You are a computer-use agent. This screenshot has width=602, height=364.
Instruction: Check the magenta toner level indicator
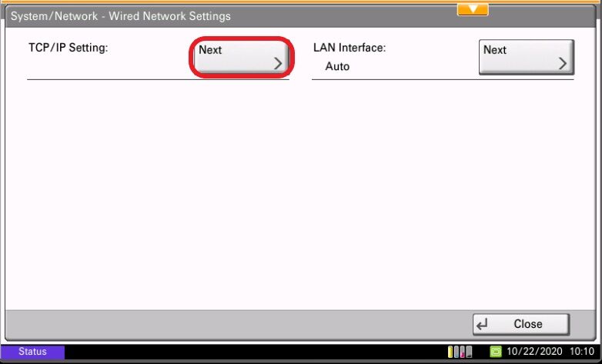(463, 352)
